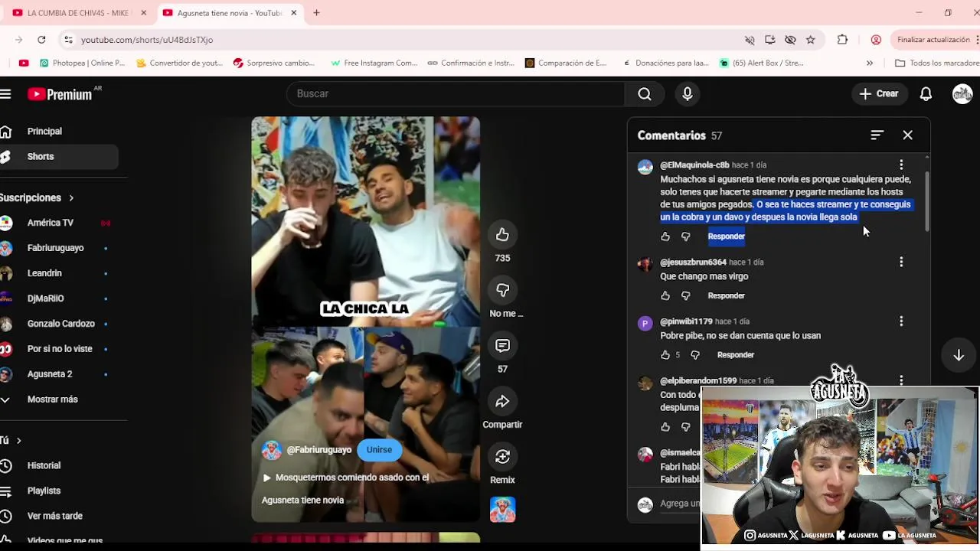The image size is (980, 551).
Task: Dislike the short video
Action: tap(502, 290)
